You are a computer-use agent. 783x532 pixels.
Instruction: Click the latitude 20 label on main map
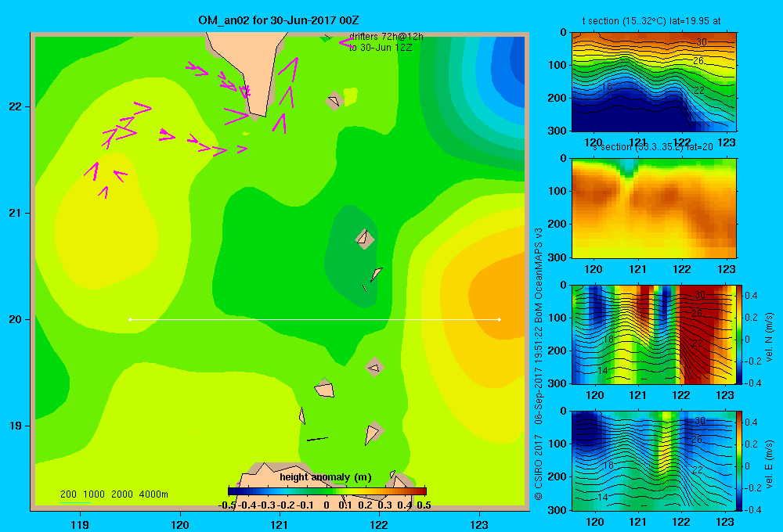[16, 319]
